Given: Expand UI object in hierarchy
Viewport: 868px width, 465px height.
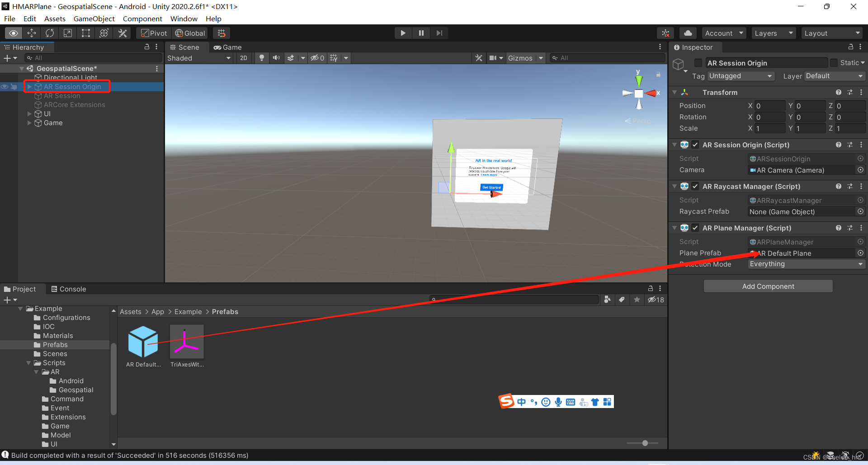Looking at the screenshot, I should (x=29, y=114).
